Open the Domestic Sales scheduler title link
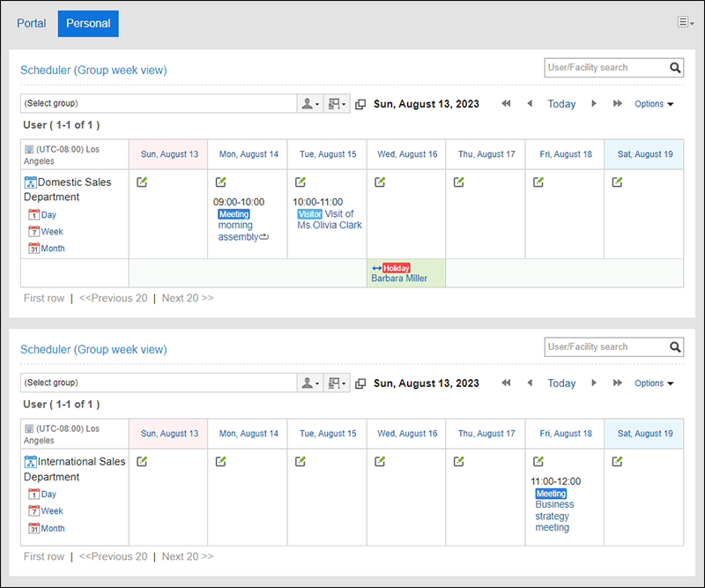This screenshot has width=705, height=588. click(x=93, y=71)
